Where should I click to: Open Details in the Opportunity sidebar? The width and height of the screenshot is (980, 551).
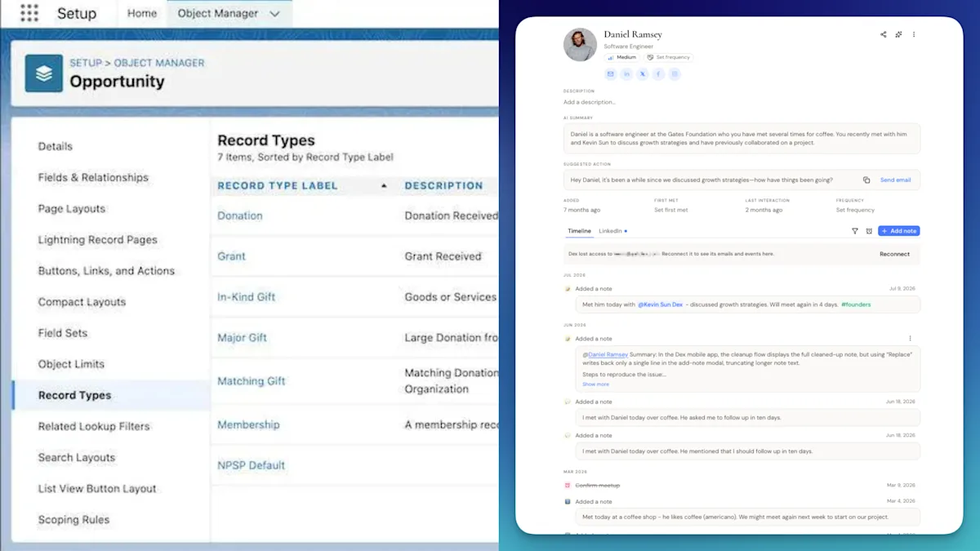point(56,147)
